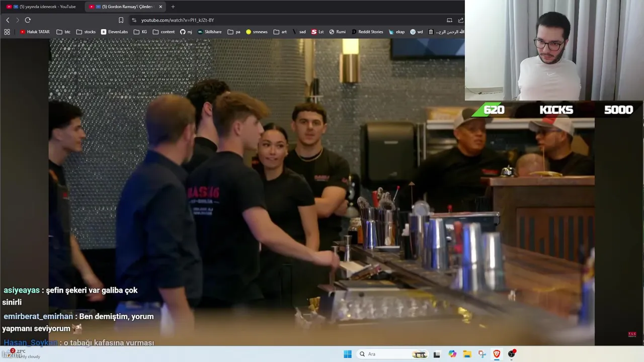The image size is (644, 362).
Task: Click the chat username Hasan_Soykan
Action: 31,342
